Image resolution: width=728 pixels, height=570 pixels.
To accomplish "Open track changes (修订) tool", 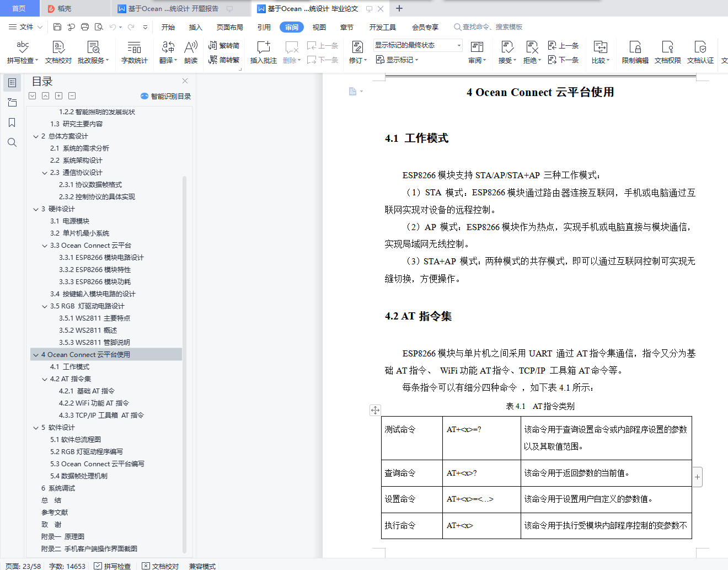I will [x=357, y=52].
